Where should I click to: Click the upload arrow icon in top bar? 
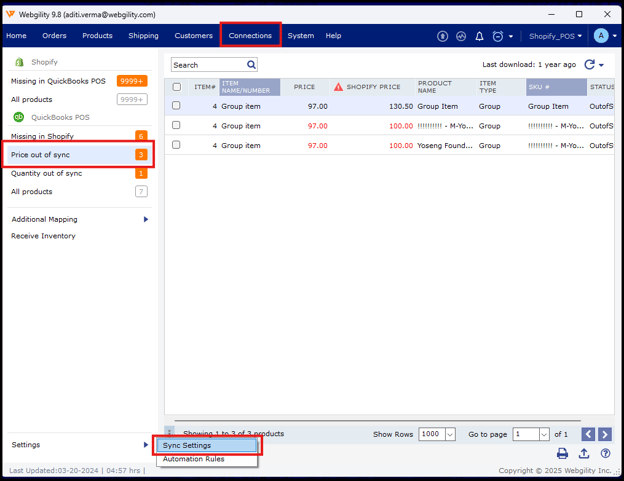[x=443, y=36]
